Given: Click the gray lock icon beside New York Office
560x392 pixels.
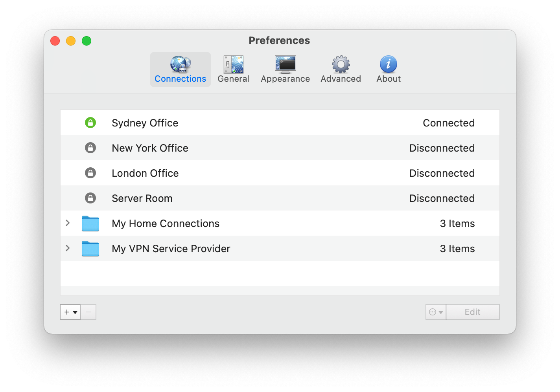Looking at the screenshot, I should coord(90,148).
